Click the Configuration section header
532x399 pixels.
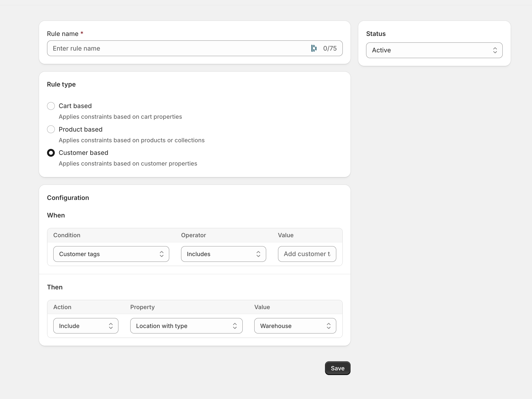click(68, 198)
